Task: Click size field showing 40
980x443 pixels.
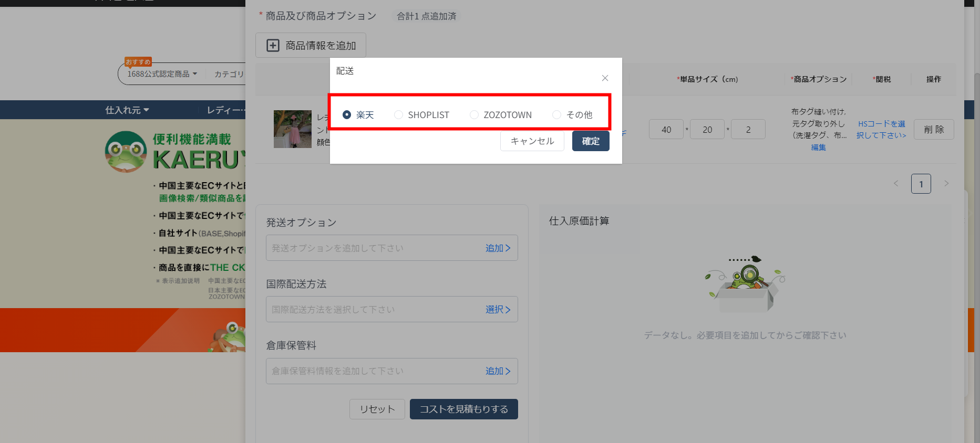Action: (666, 129)
